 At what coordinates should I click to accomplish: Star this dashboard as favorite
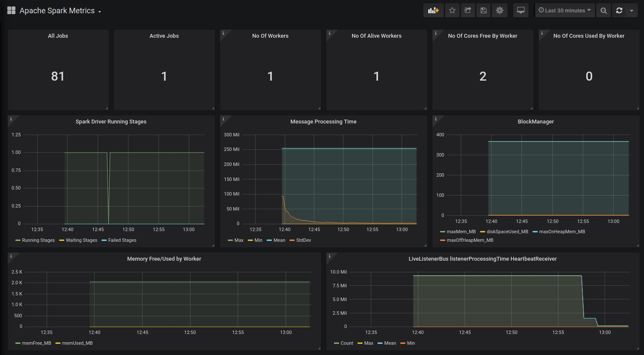click(452, 10)
